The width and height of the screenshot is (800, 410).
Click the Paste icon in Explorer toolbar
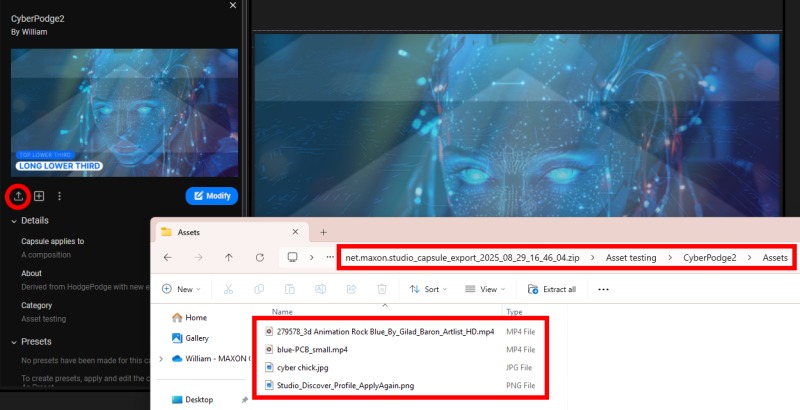click(290, 289)
